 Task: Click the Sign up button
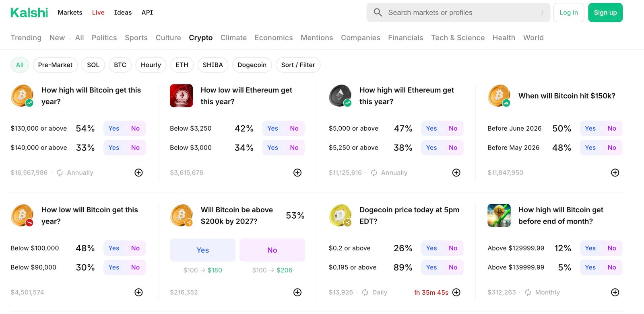click(605, 12)
